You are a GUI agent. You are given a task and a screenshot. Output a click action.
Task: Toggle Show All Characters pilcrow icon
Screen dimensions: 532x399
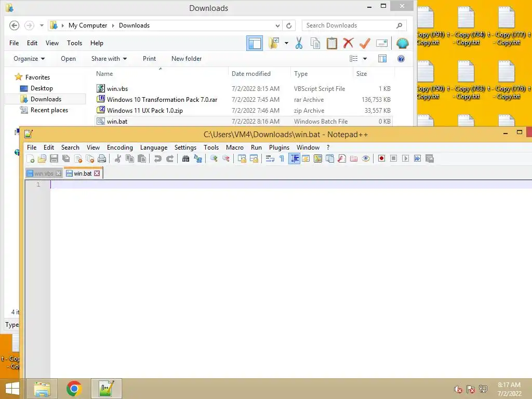[x=282, y=158]
